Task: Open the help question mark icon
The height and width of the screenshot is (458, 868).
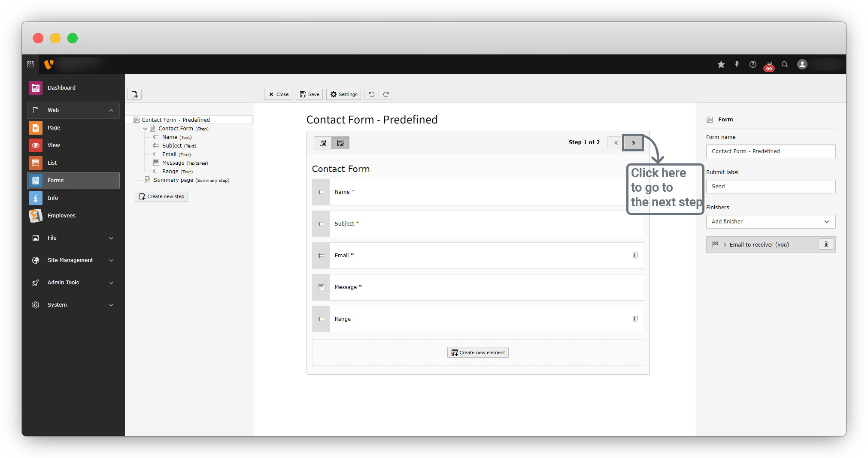Action: pos(753,64)
